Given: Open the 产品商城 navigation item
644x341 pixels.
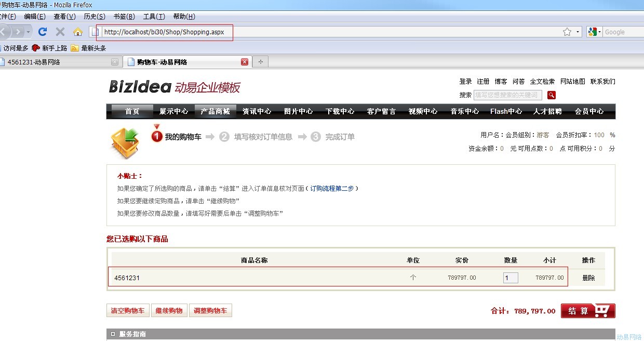Looking at the screenshot, I should pos(215,111).
